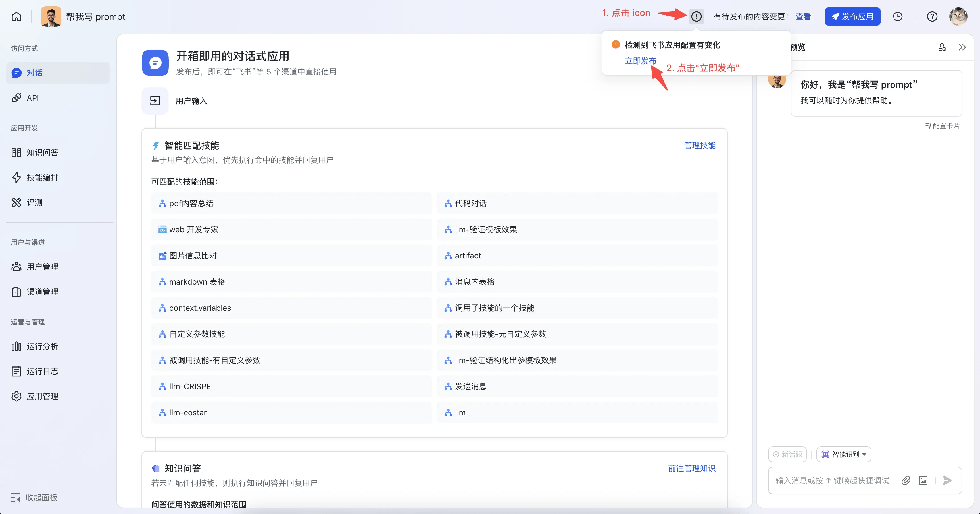Select the llm-CRISPE skill
Screen dimensions: 980x514
[291, 386]
